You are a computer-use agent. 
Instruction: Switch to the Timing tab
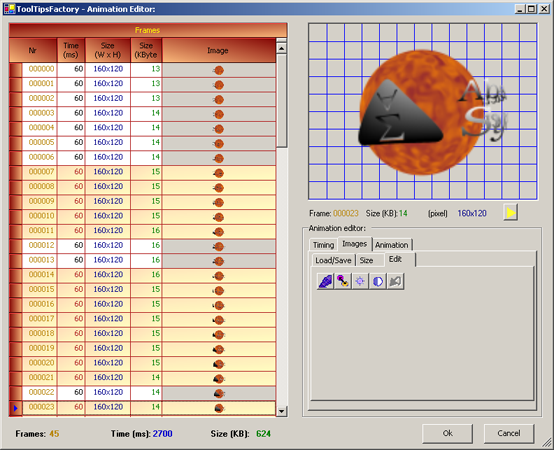pos(323,245)
